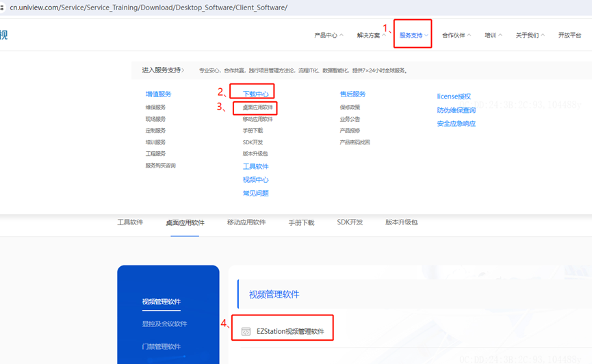Expand the 服务支持 top navigation item
592x364 pixels.
tap(413, 35)
